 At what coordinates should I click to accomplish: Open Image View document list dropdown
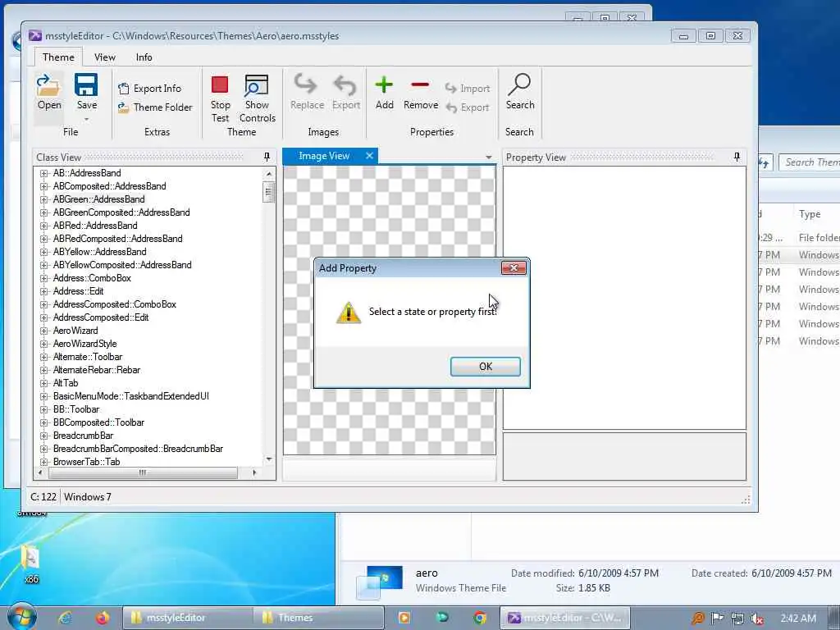pos(489,157)
